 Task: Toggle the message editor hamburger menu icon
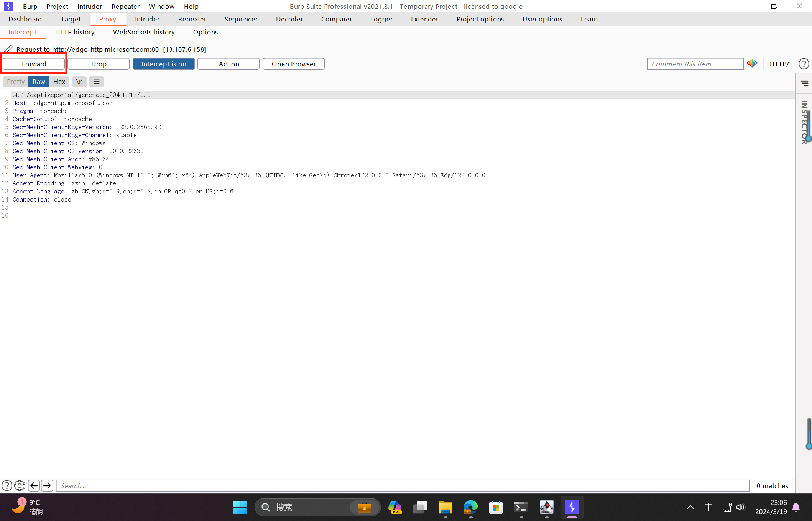click(97, 82)
